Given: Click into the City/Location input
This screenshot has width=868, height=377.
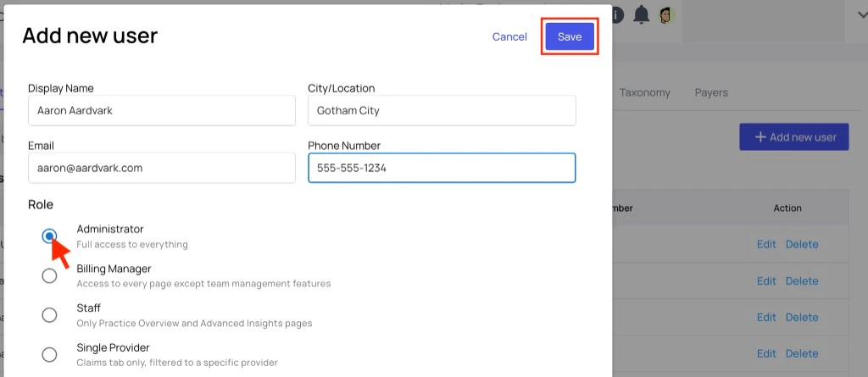Looking at the screenshot, I should tap(442, 111).
